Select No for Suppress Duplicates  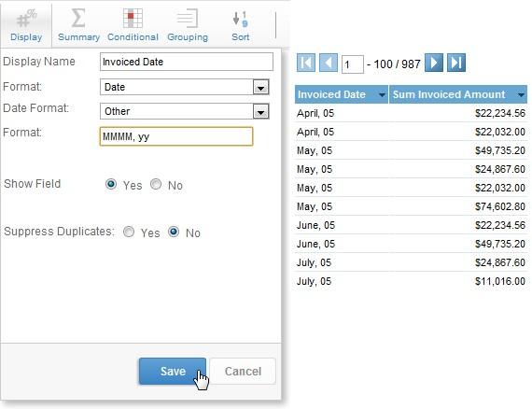tap(174, 232)
